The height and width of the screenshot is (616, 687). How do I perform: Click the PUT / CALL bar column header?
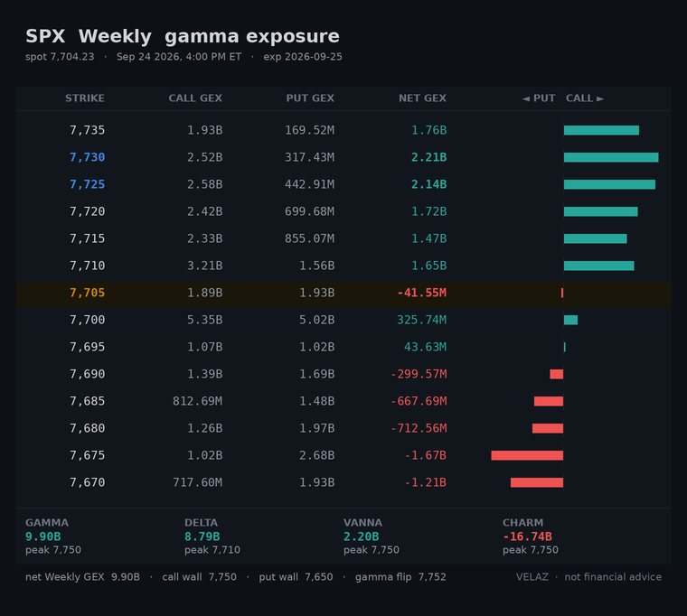coord(563,98)
